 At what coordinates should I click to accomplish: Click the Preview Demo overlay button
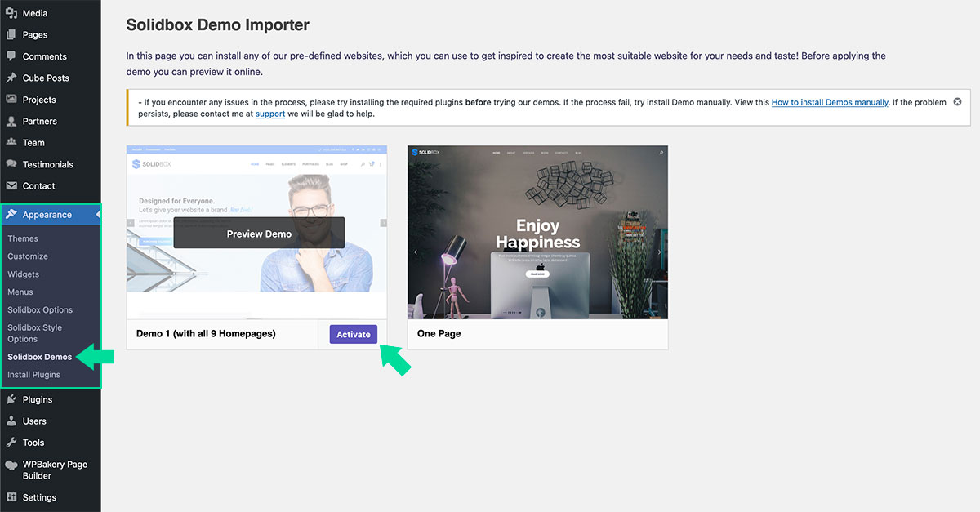259,234
